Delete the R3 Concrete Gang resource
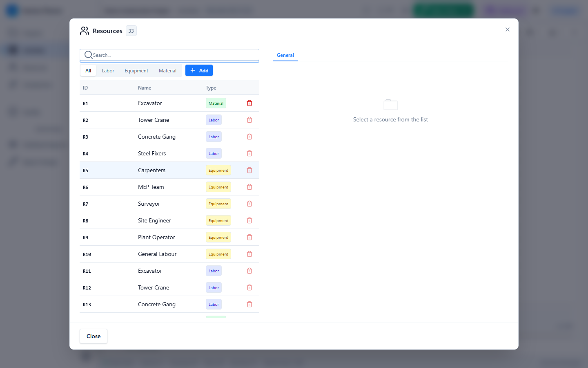This screenshot has width=588, height=368. (x=249, y=137)
